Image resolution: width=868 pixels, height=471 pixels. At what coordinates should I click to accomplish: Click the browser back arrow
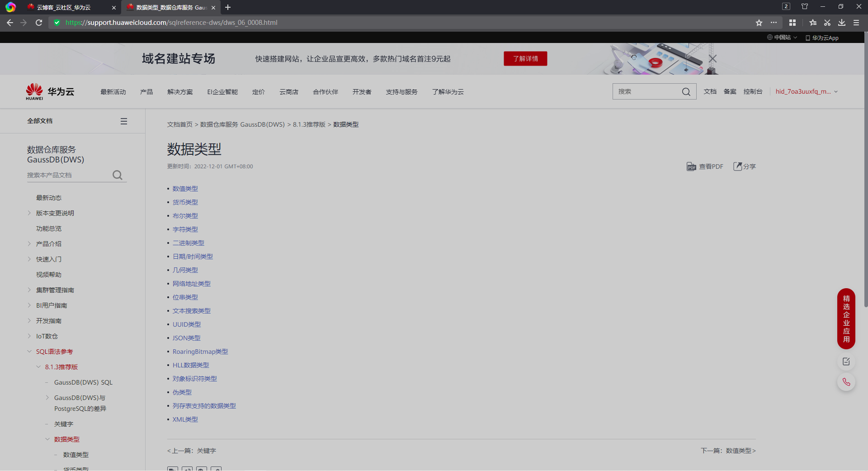(x=10, y=23)
